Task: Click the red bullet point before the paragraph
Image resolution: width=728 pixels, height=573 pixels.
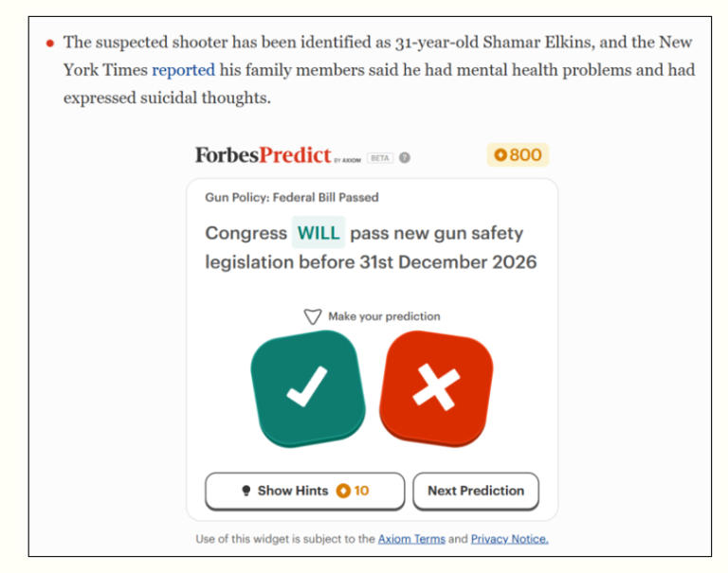Action: pos(50,44)
